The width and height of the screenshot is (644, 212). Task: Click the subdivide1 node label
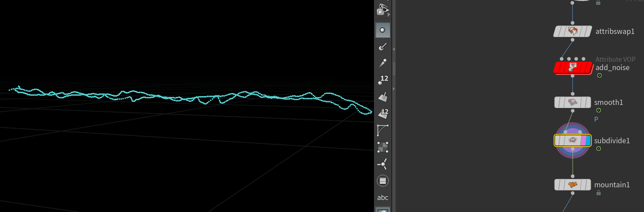612,141
